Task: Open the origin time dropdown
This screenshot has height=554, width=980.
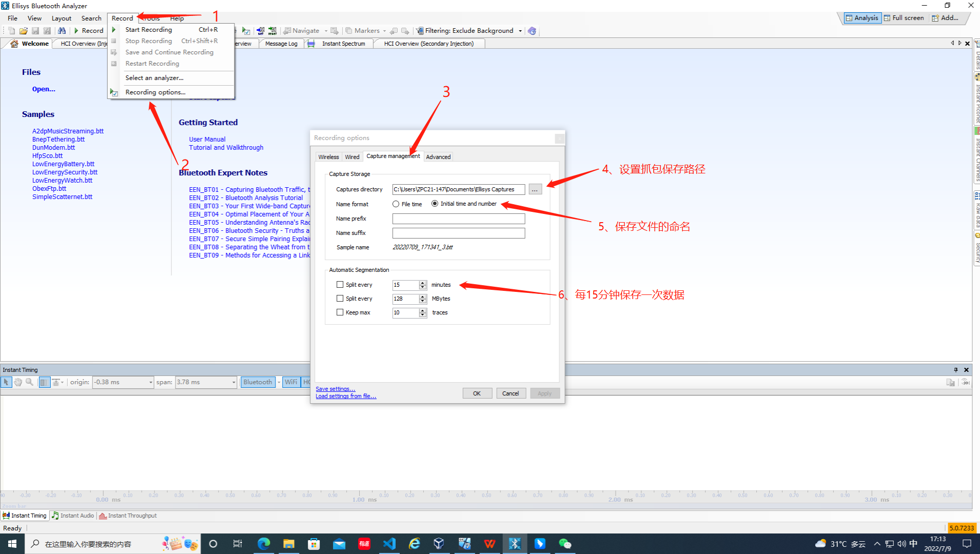Action: click(x=150, y=382)
